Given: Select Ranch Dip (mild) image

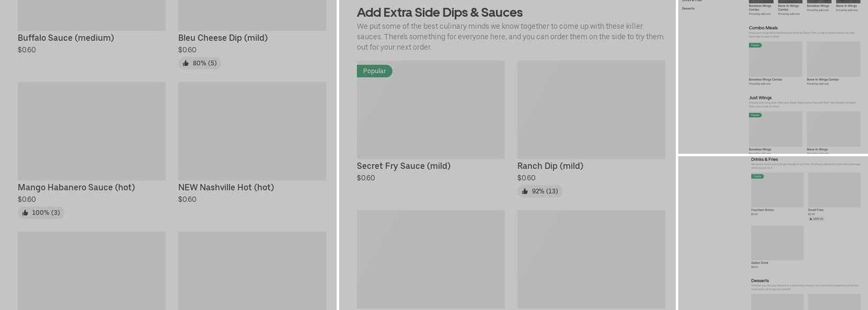Looking at the screenshot, I should [591, 110].
